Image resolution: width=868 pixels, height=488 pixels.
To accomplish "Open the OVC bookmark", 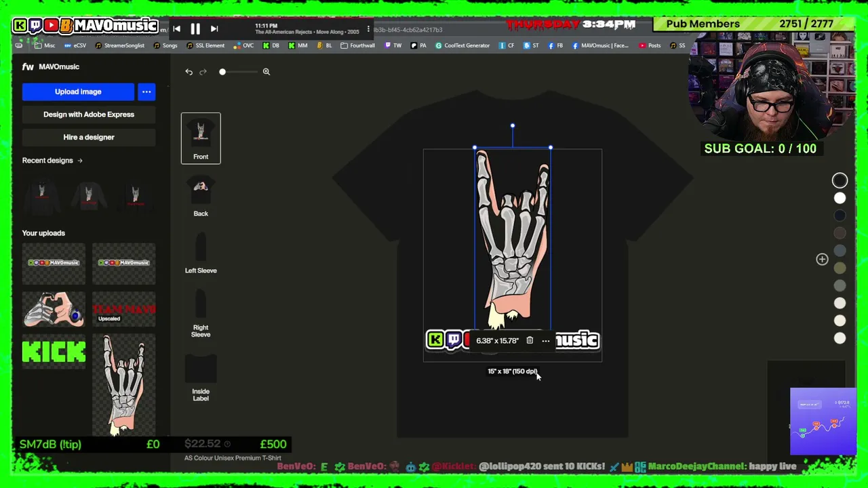I will pyautogui.click(x=243, y=45).
